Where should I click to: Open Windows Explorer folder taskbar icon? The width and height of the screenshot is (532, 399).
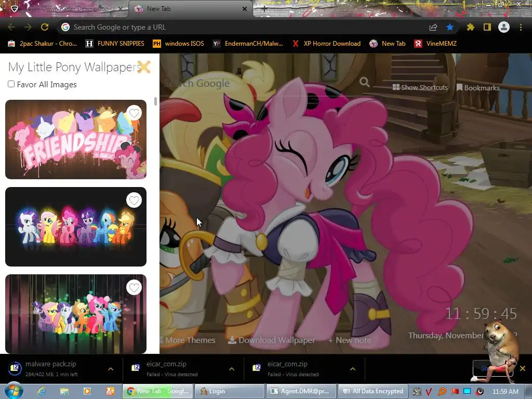pyautogui.click(x=64, y=391)
